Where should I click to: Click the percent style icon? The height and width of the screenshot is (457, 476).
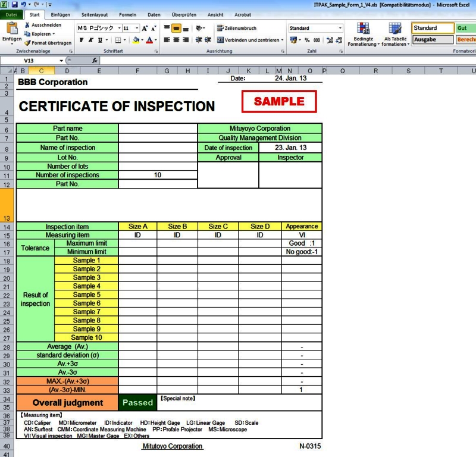307,40
